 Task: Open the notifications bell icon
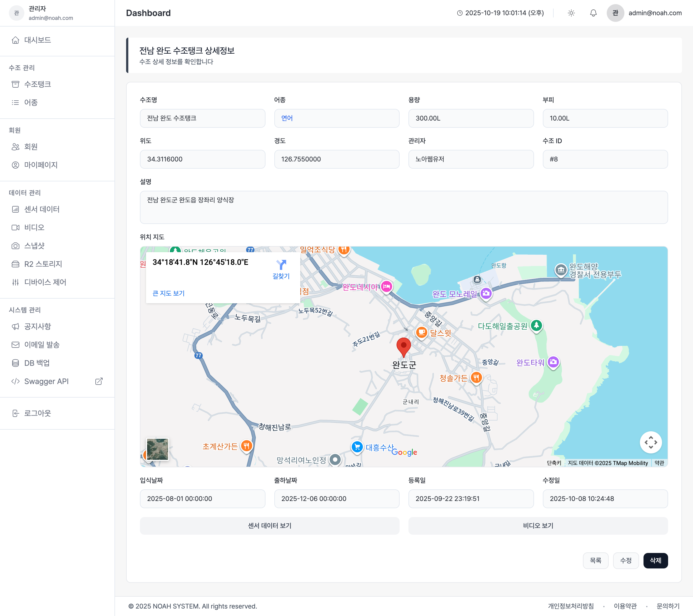pos(593,13)
